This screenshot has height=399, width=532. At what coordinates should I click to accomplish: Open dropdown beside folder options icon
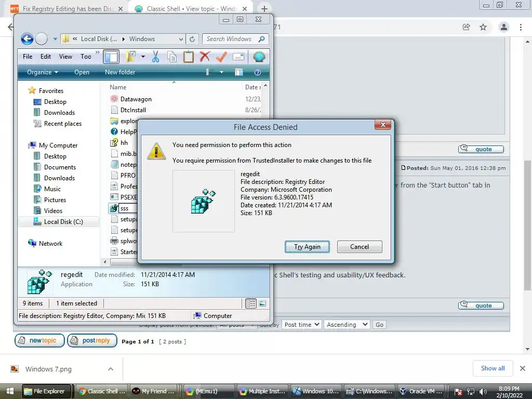pos(143,57)
